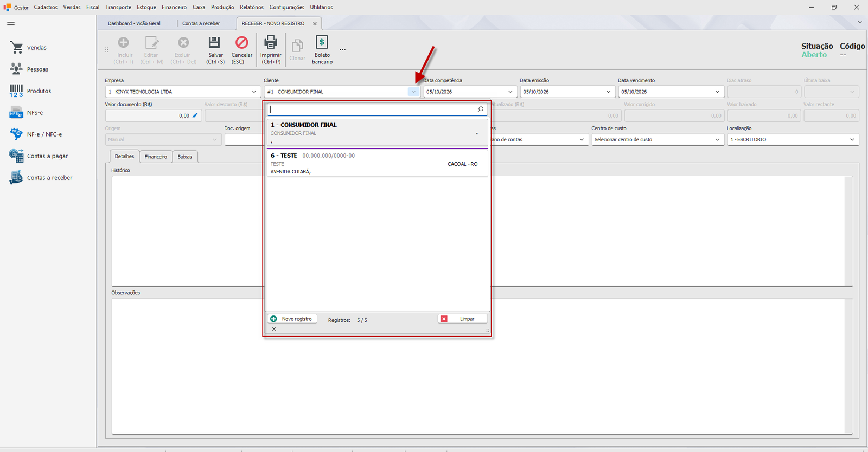Viewport: 868px width, 452px height.
Task: Switch to the Contas a receber tab
Action: 201,23
